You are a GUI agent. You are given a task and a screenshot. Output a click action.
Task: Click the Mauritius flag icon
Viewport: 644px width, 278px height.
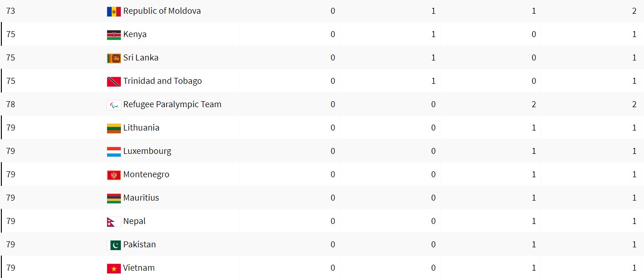click(x=114, y=198)
